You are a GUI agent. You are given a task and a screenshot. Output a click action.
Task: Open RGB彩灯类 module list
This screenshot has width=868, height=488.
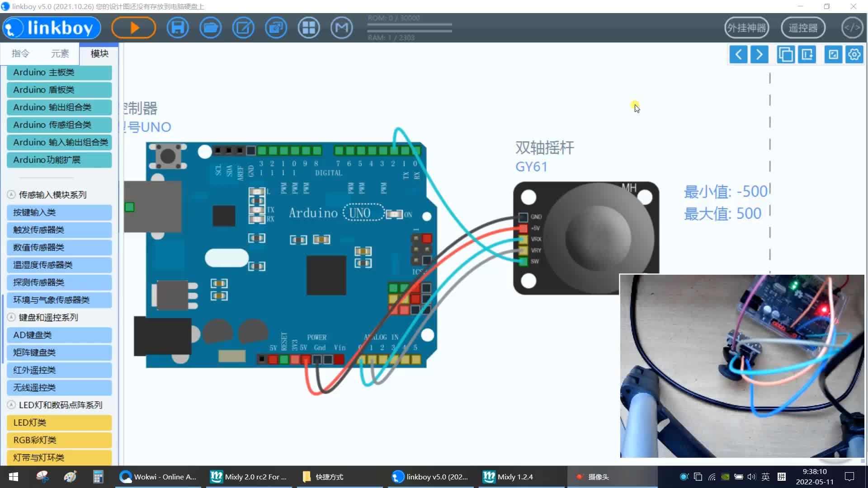(x=59, y=440)
